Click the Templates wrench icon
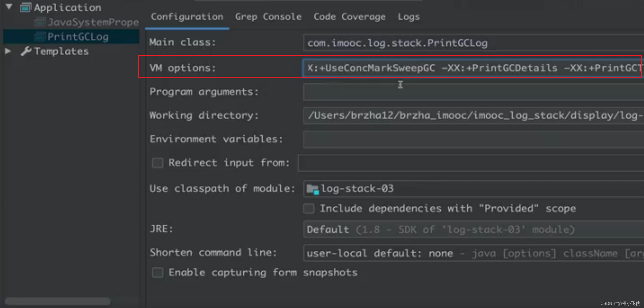Image resolution: width=644 pixels, height=308 pixels. [x=26, y=51]
